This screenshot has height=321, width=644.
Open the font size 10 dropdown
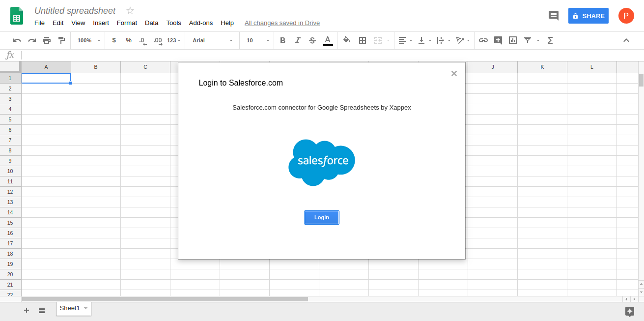pyautogui.click(x=258, y=40)
